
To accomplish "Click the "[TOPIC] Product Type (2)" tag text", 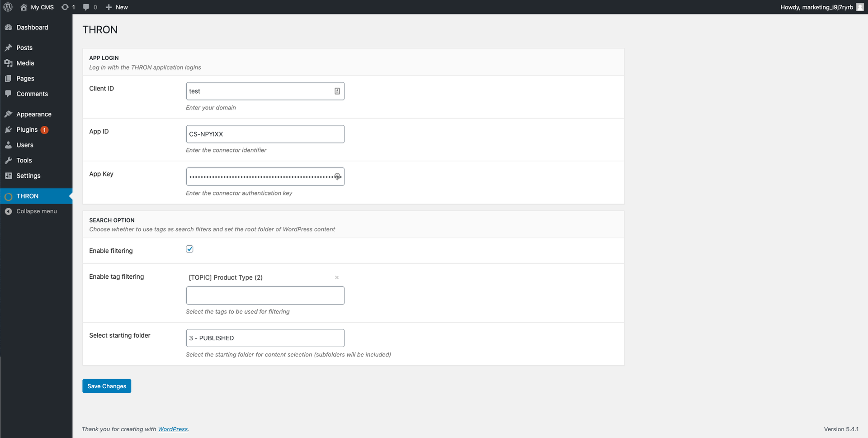I will coord(226,277).
